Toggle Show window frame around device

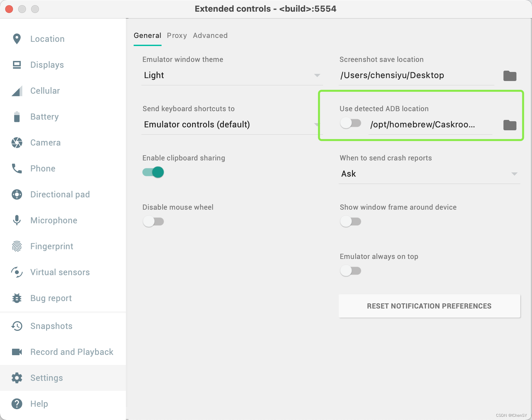click(351, 221)
